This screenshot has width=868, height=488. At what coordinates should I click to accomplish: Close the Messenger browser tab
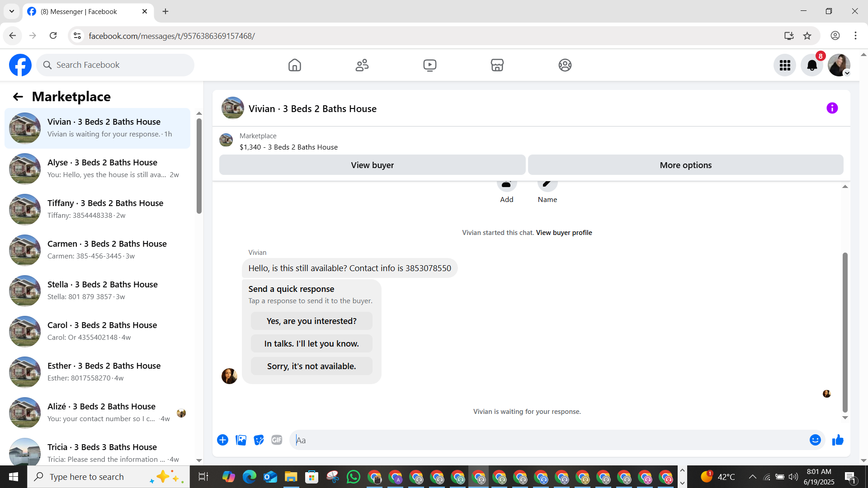click(145, 11)
